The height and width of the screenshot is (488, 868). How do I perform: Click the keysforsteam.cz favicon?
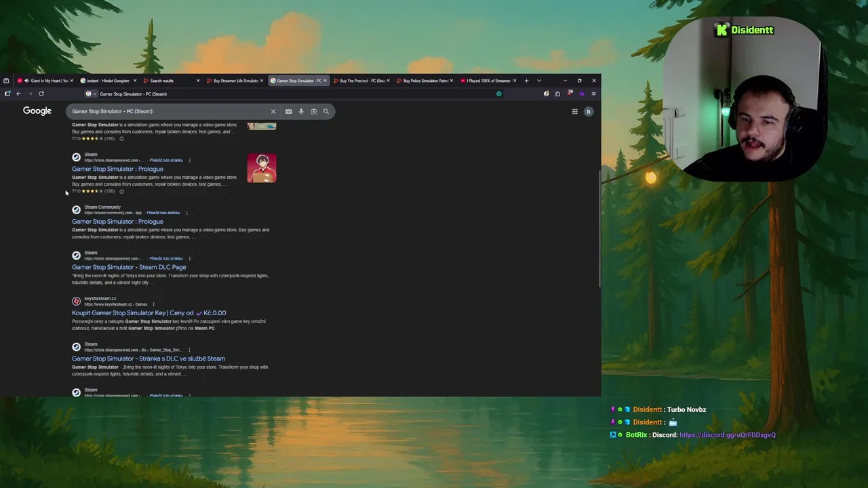tap(76, 301)
